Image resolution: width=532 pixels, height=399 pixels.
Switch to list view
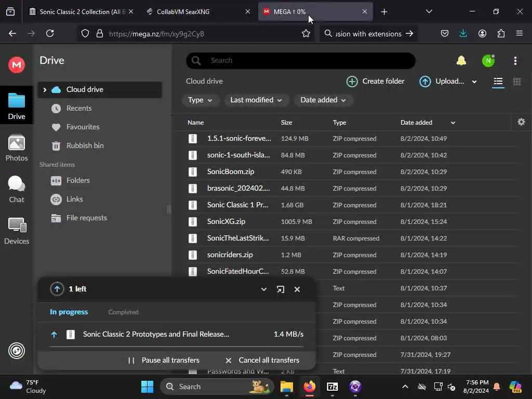click(498, 82)
